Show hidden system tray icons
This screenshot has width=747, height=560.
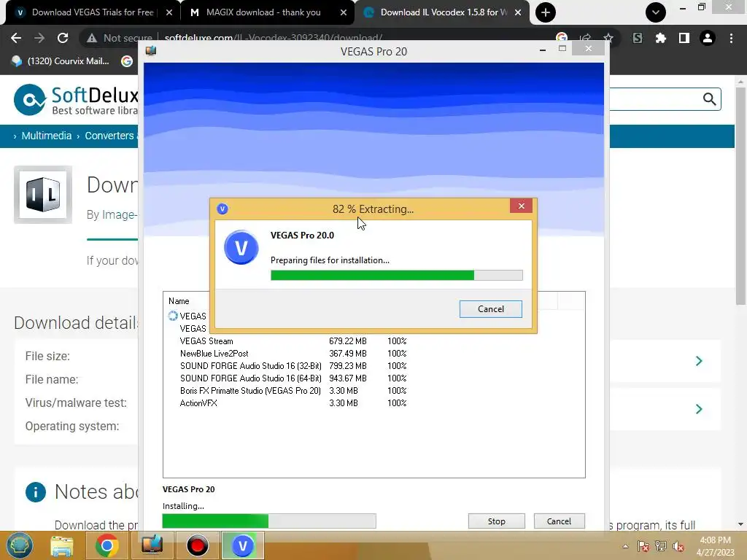click(x=625, y=546)
